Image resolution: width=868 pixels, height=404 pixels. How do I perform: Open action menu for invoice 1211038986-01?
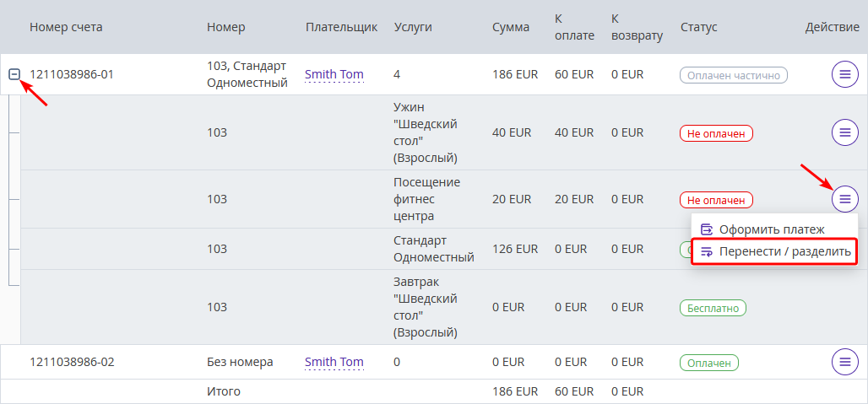point(844,74)
